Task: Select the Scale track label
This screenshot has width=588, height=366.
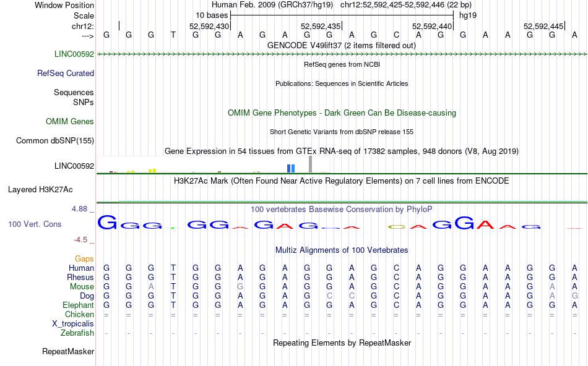Action: (x=84, y=15)
